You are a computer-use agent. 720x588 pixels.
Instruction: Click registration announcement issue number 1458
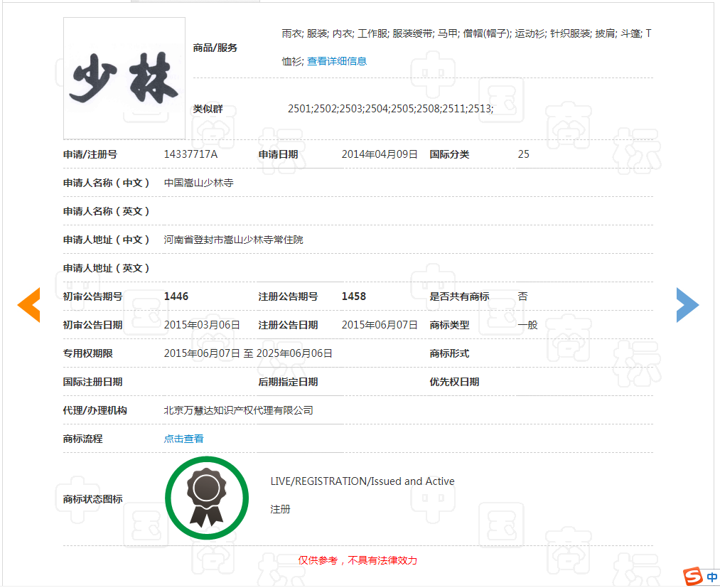(353, 296)
